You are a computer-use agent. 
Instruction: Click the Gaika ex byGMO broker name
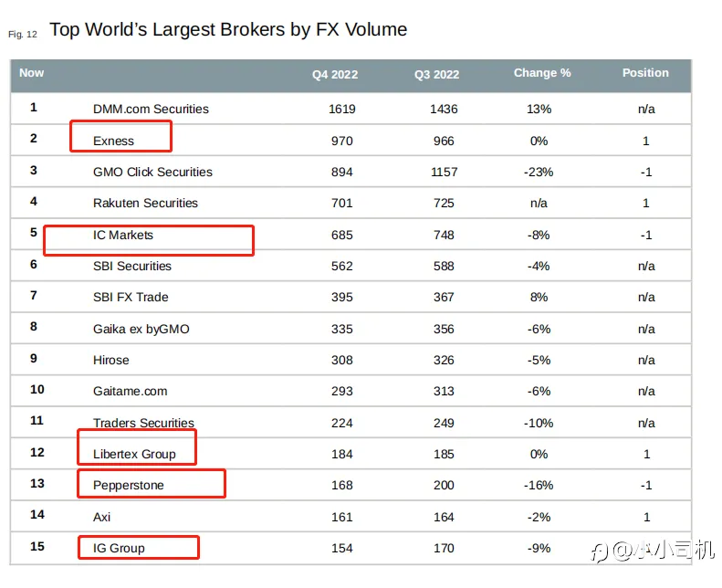click(141, 329)
